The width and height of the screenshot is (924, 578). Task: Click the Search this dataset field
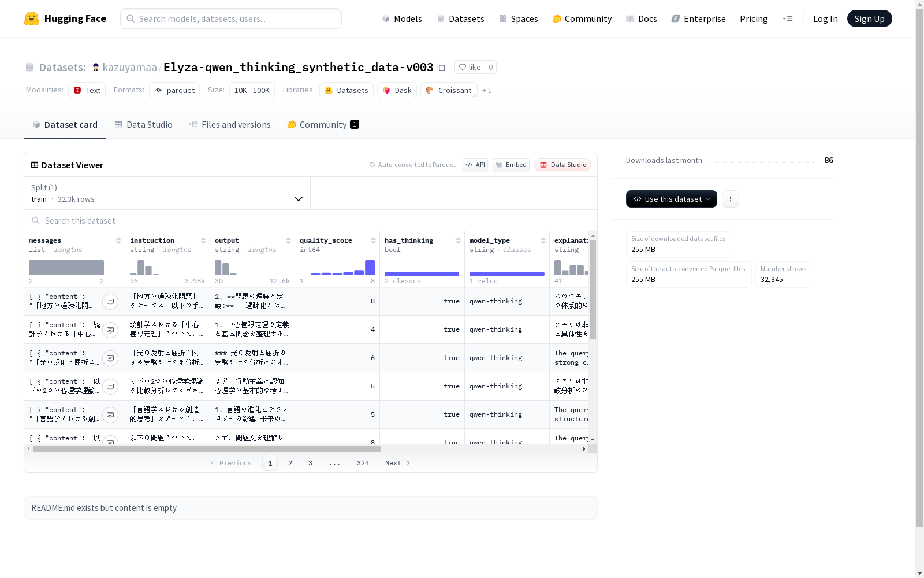[311, 221]
